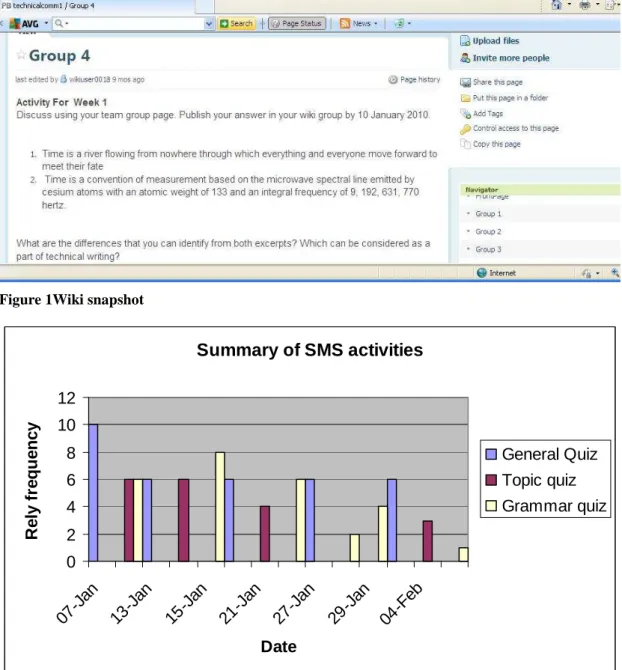Image resolution: width=622 pixels, height=670 pixels.
Task: Expand the News dropdown arrow
Action: (376, 24)
